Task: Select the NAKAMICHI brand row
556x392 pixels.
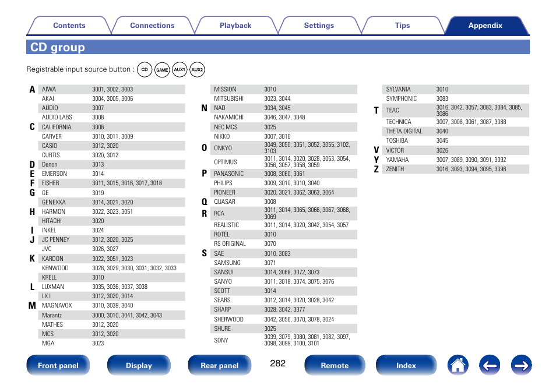Action: pos(284,117)
